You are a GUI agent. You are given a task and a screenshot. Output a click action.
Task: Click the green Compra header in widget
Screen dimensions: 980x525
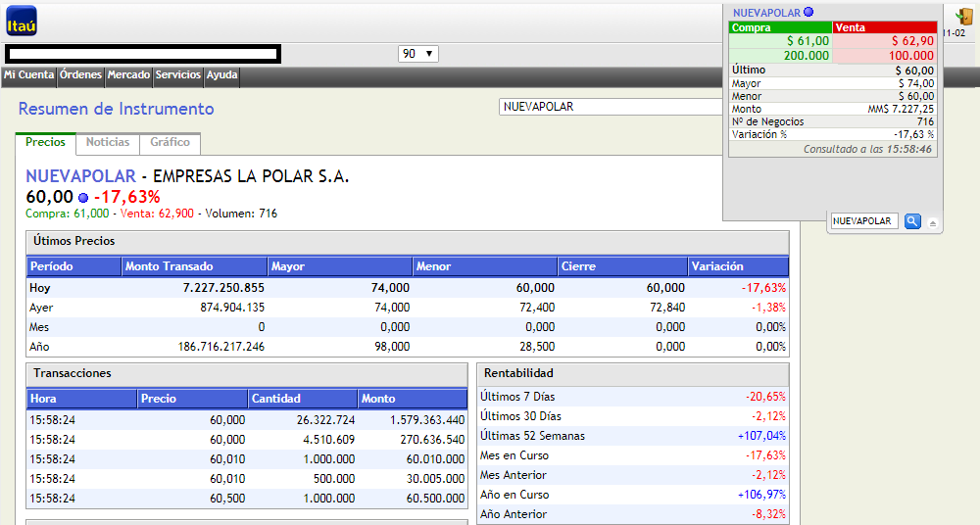coord(780,27)
